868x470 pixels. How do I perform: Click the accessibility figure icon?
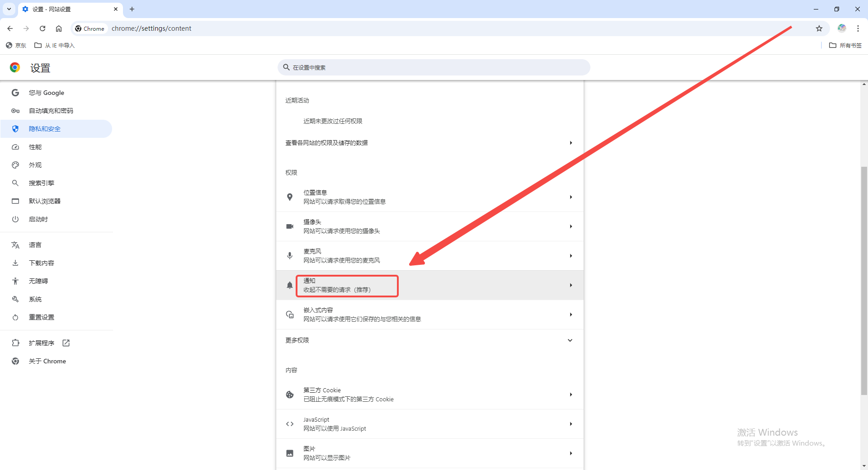15,281
